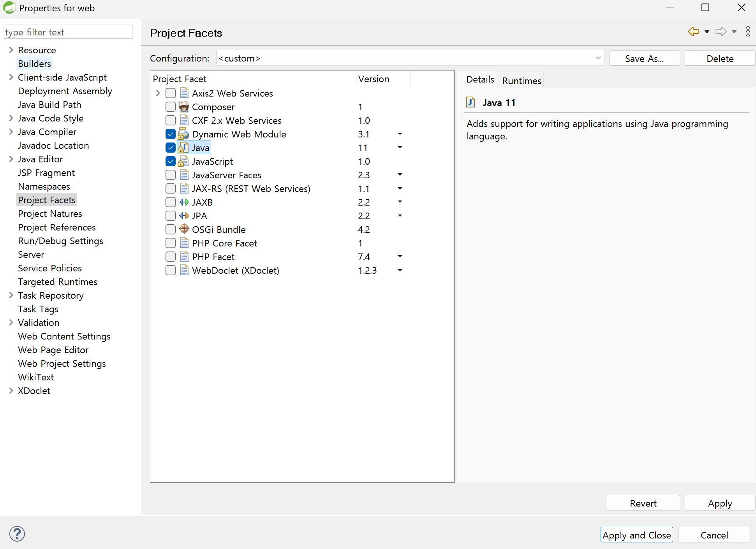756x549 pixels.
Task: Click the Apply and Close button
Action: [636, 535]
